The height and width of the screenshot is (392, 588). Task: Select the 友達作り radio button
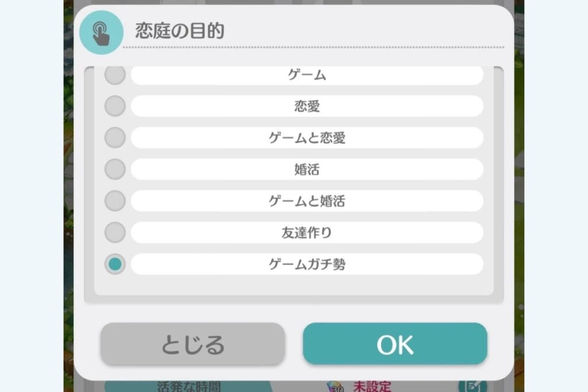(115, 232)
